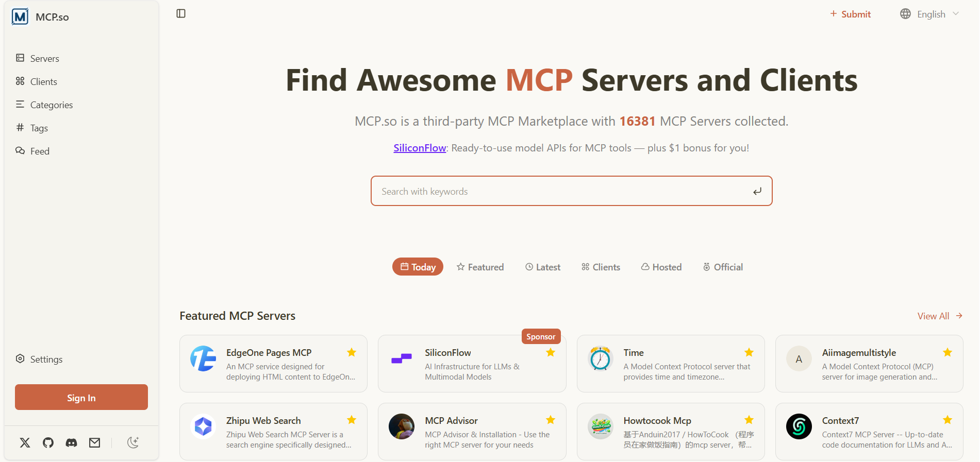Click the star on Aiimagemultistyle card

[x=948, y=352]
